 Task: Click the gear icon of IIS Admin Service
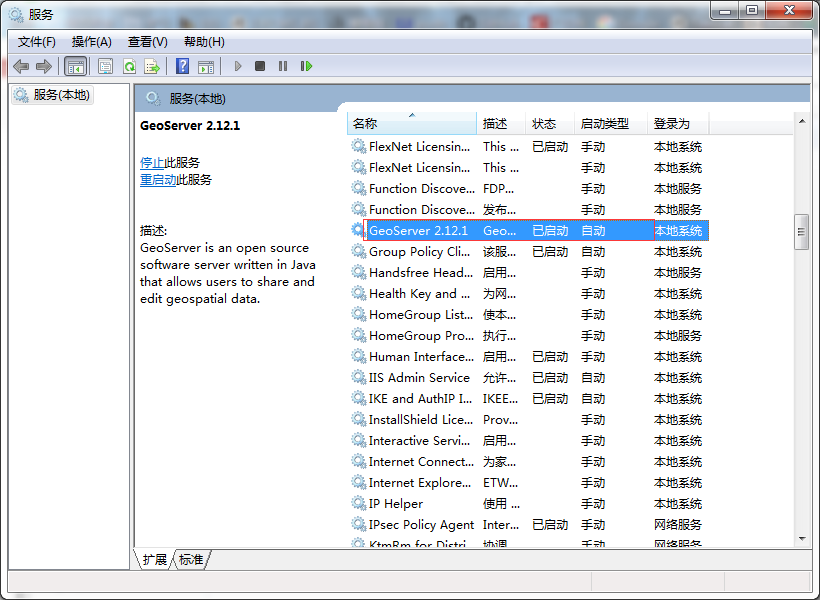[x=358, y=377]
